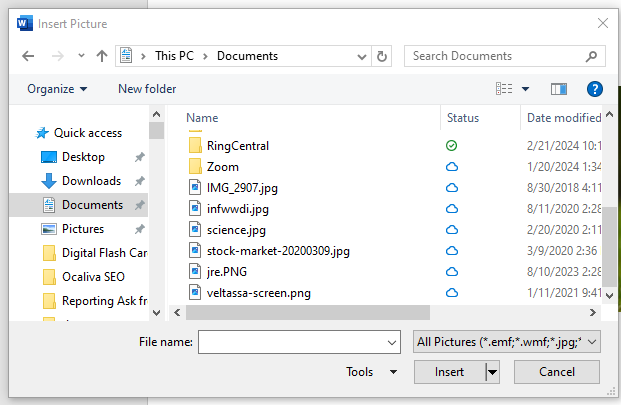Click the Up one level arrow

tap(102, 56)
